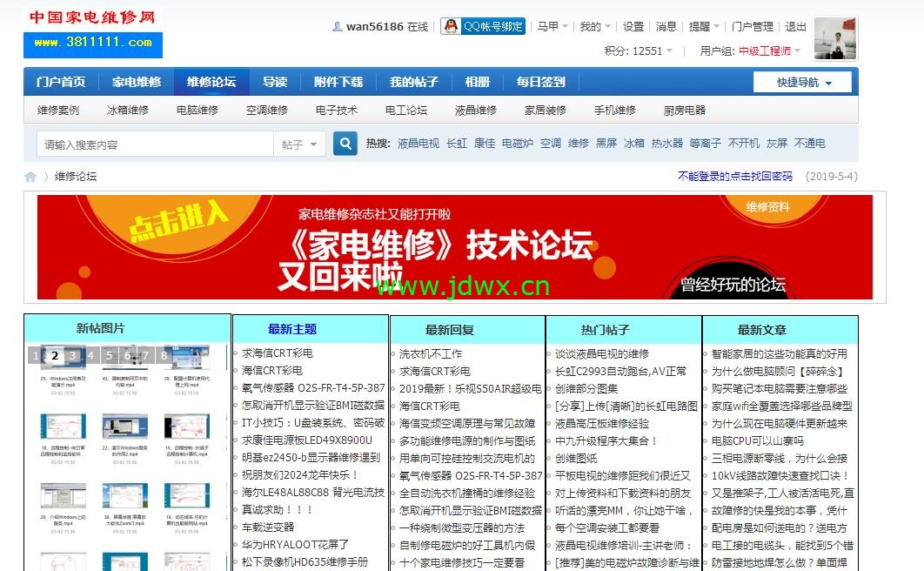The height and width of the screenshot is (571, 924).
Task: Open hot post 谈谈液晶电视的维修
Action: click(x=602, y=353)
